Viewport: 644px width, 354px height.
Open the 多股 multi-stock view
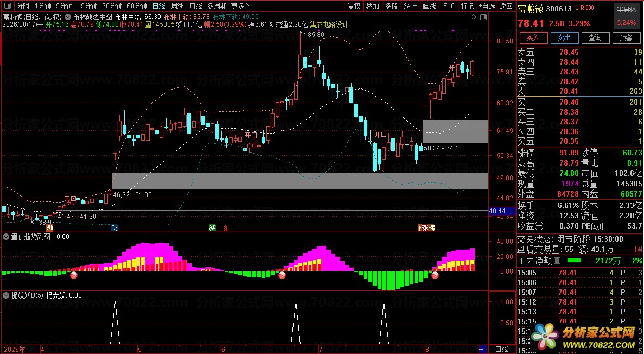pos(391,6)
